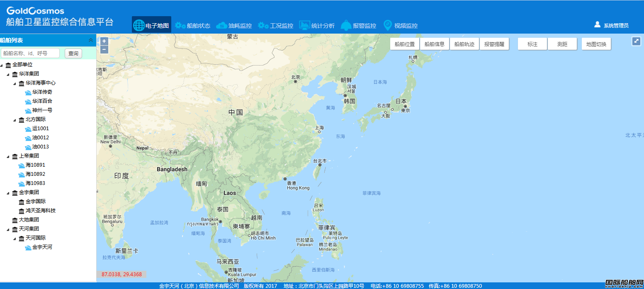Collapse the 天河集团 tree node
Image resolution: width=644 pixels, height=289 pixels.
coord(8,229)
